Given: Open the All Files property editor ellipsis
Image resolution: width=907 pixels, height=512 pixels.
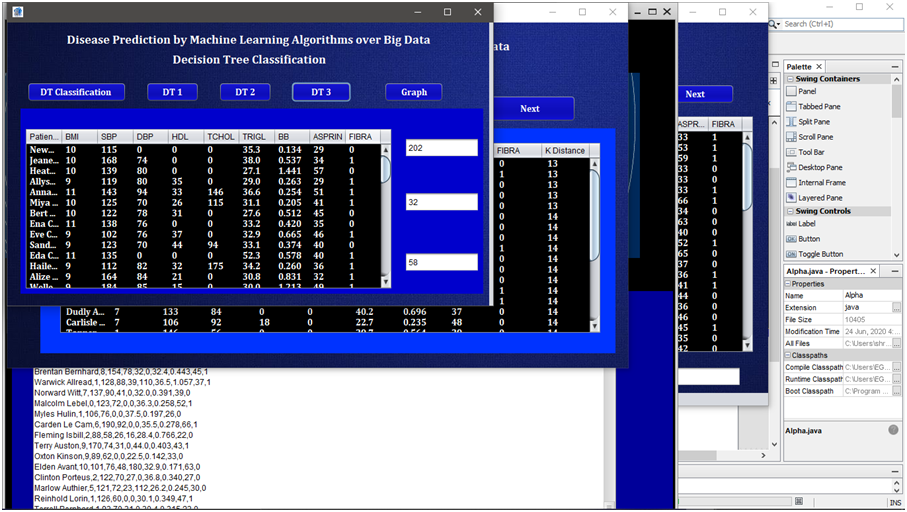Looking at the screenshot, I should [896, 344].
